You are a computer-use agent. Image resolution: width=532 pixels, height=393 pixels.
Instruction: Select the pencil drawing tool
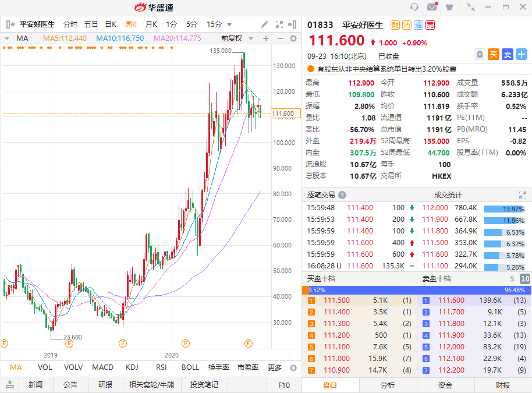click(264, 24)
